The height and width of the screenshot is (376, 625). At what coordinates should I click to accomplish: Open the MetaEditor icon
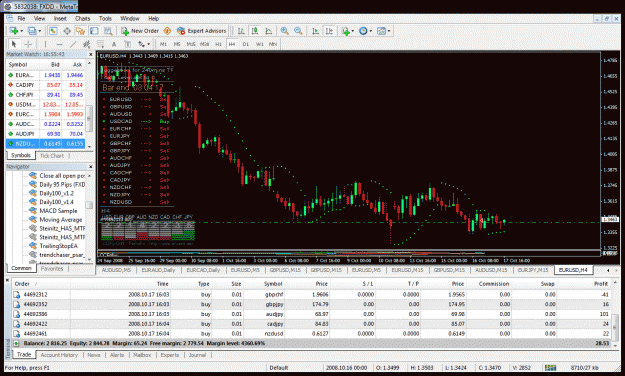[167, 31]
